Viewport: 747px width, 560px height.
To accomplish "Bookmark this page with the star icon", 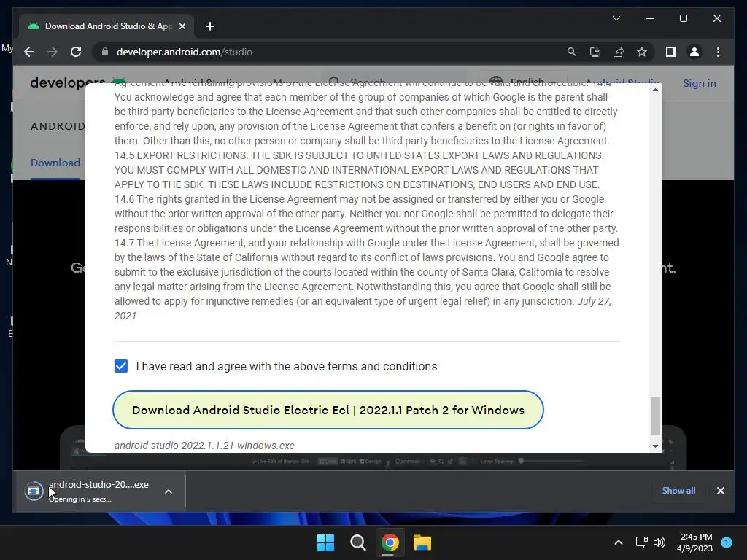I will pos(642,52).
